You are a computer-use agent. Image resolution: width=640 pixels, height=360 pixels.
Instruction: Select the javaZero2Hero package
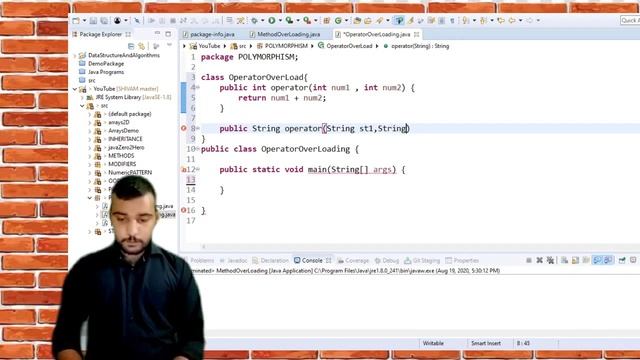coord(126,147)
